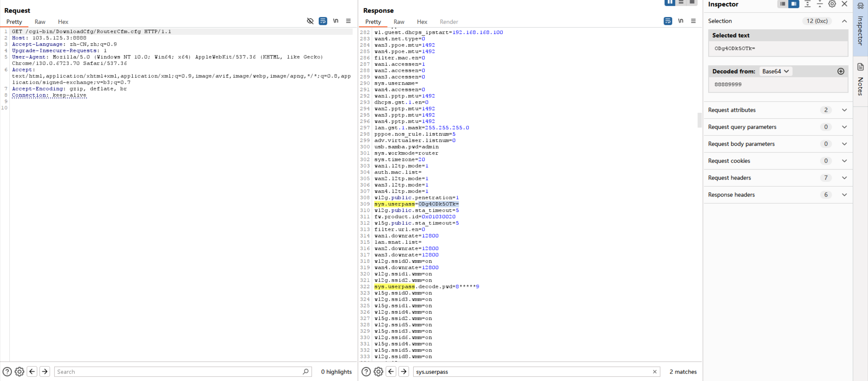Open Request search settings gear

click(19, 372)
